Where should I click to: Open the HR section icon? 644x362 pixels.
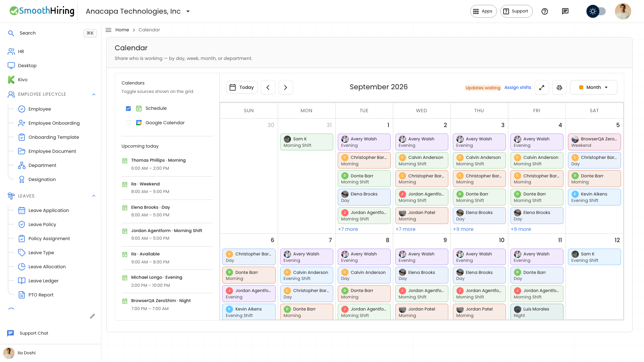coord(11,51)
